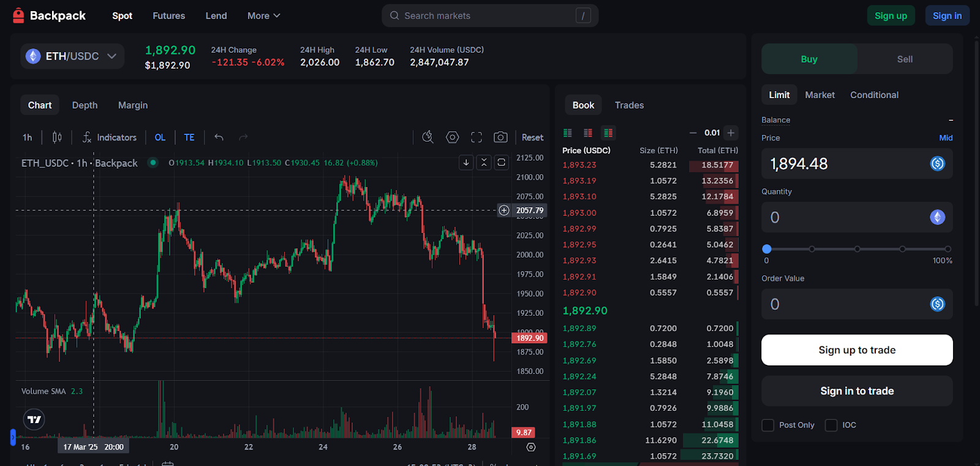Click Sign up to trade
Viewport: 980px width, 466px height.
pyautogui.click(x=857, y=350)
